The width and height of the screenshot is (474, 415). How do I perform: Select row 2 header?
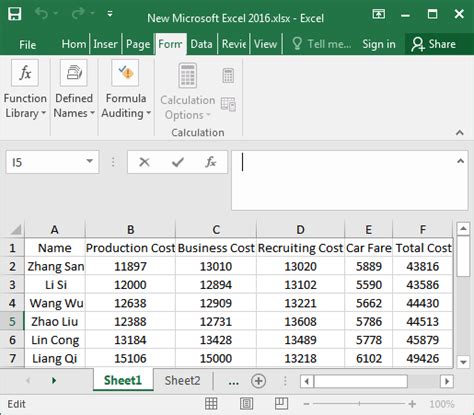pos(12,266)
